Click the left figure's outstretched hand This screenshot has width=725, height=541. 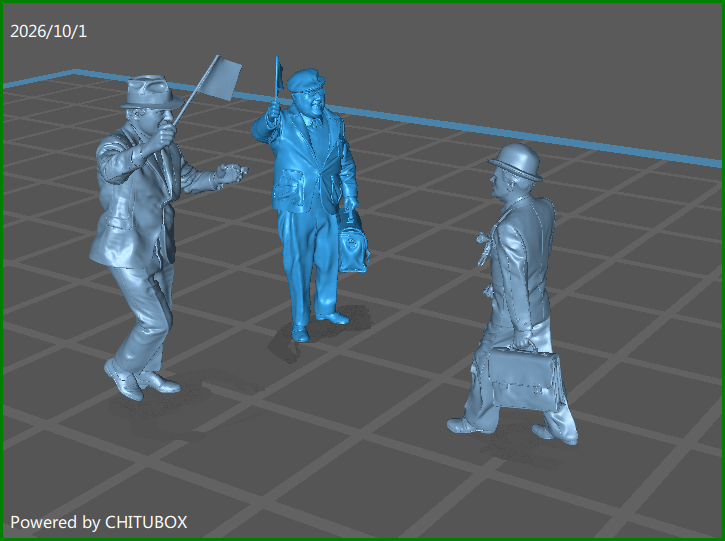tap(231, 173)
